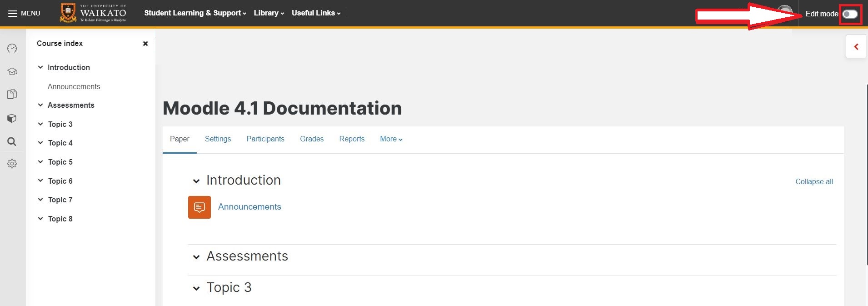The image size is (868, 306).
Task: Click the orange Announcements forum icon
Action: [199, 207]
